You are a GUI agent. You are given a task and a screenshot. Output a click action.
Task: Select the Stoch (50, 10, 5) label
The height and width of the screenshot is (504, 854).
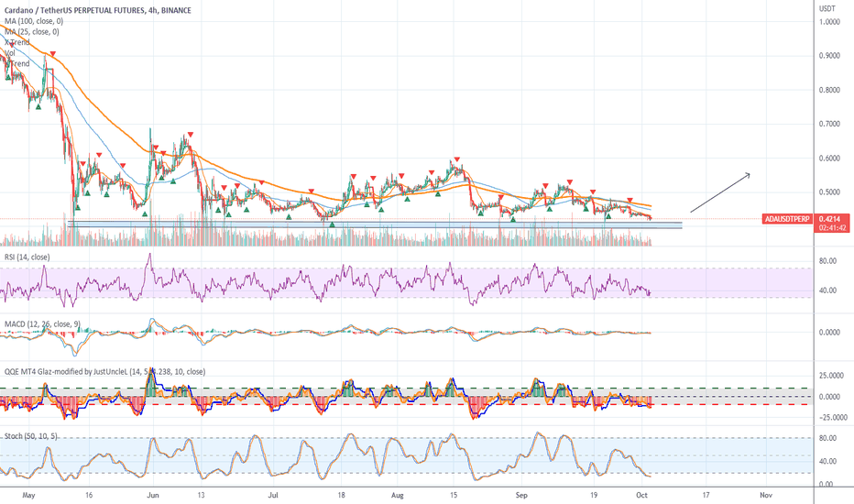click(x=31, y=436)
